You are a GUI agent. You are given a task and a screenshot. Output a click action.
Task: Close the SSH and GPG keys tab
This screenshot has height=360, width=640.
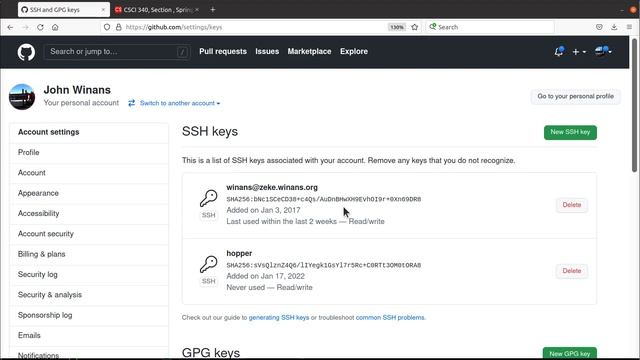(103, 9)
